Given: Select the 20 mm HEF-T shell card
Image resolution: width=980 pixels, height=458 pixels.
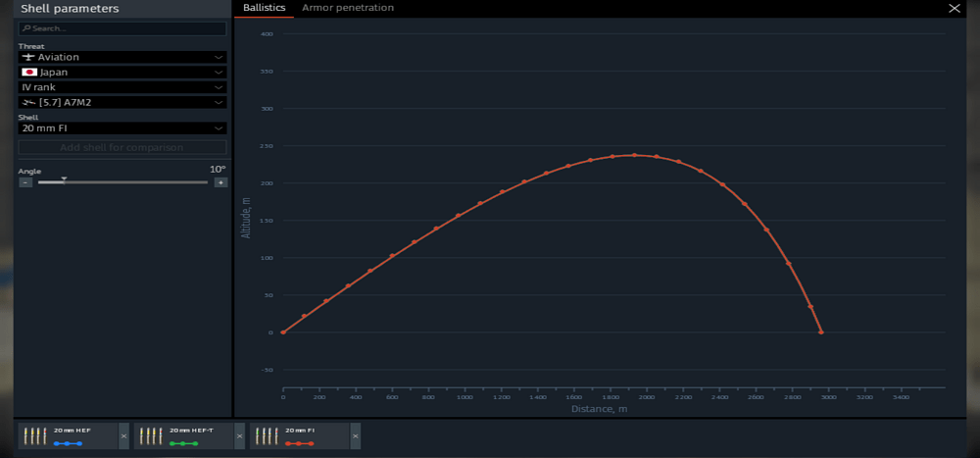Looking at the screenshot, I should point(184,435).
